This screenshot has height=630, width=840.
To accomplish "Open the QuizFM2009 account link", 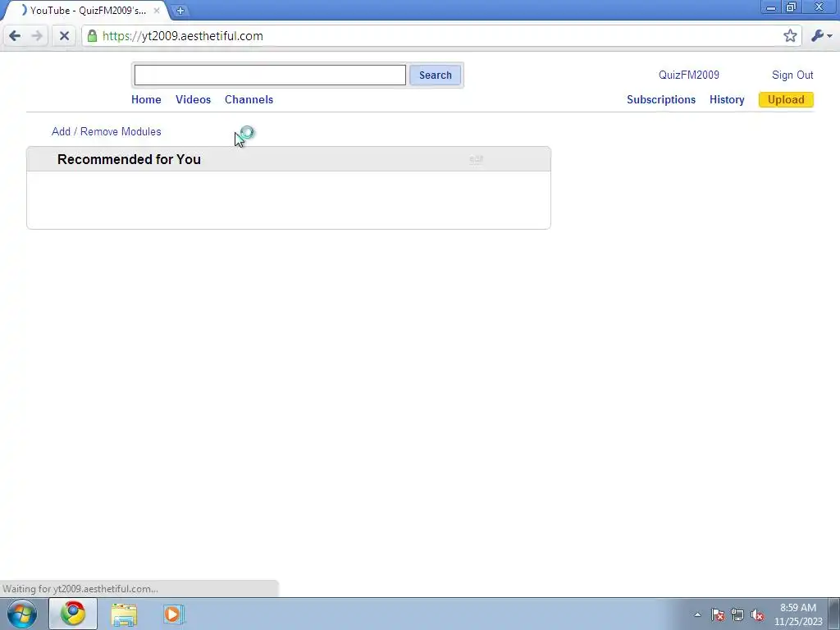I will pos(689,75).
